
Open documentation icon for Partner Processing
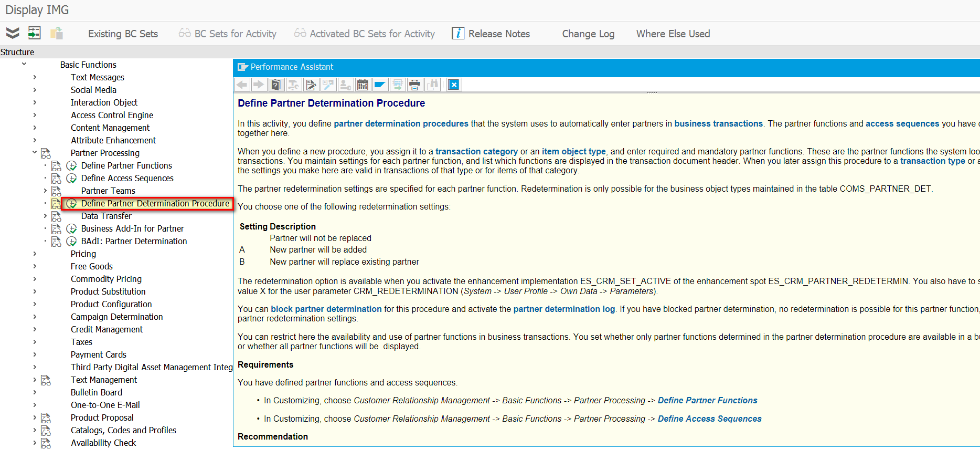(46, 153)
